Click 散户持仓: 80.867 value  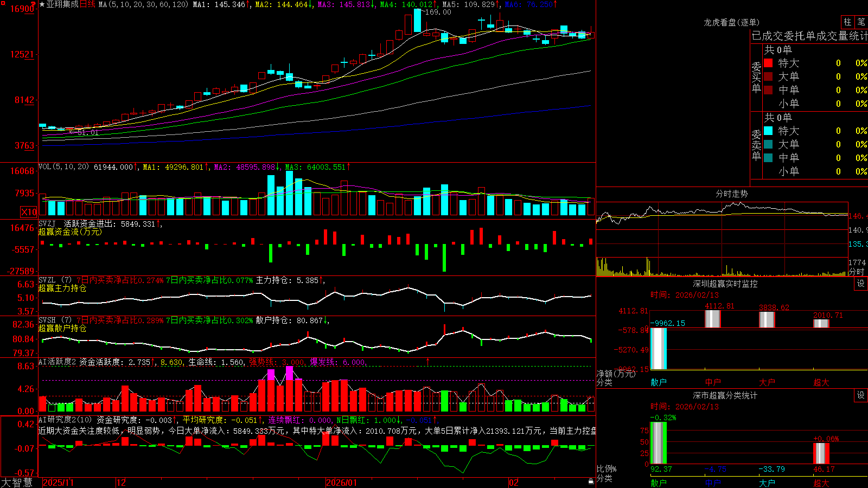point(292,320)
